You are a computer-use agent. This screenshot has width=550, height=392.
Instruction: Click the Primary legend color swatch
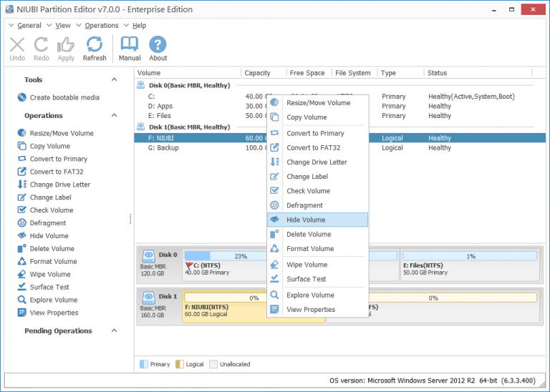[x=144, y=364]
